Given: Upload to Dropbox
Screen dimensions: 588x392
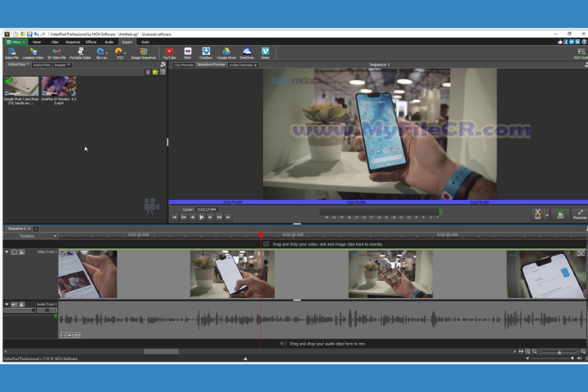Looking at the screenshot, I should click(206, 53).
